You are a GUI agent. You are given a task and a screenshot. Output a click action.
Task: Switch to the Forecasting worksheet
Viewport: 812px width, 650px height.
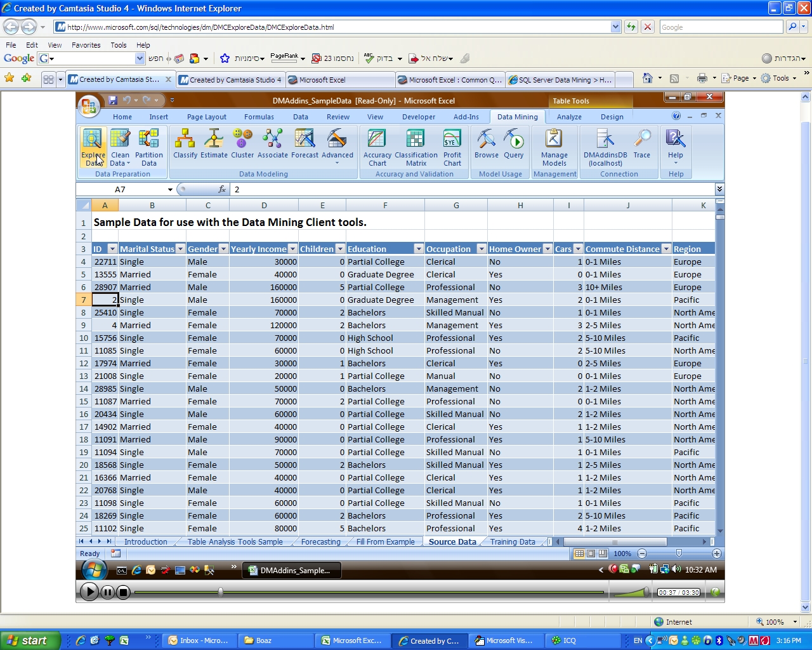pyautogui.click(x=320, y=541)
